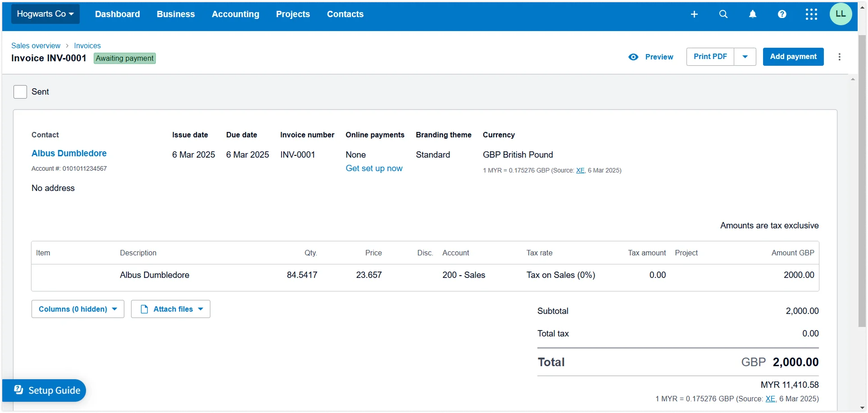Open the Dashboard menu
Image resolution: width=868 pixels, height=413 pixels.
(118, 14)
